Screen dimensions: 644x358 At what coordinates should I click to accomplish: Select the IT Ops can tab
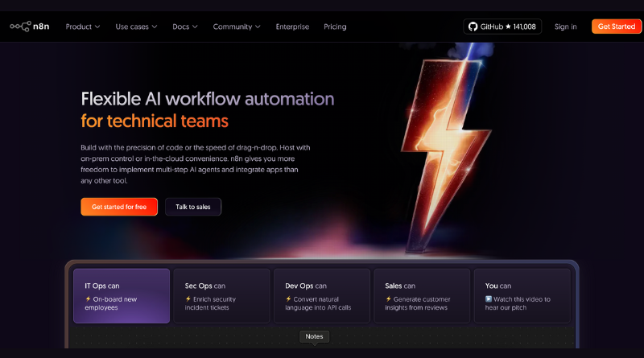click(x=122, y=295)
